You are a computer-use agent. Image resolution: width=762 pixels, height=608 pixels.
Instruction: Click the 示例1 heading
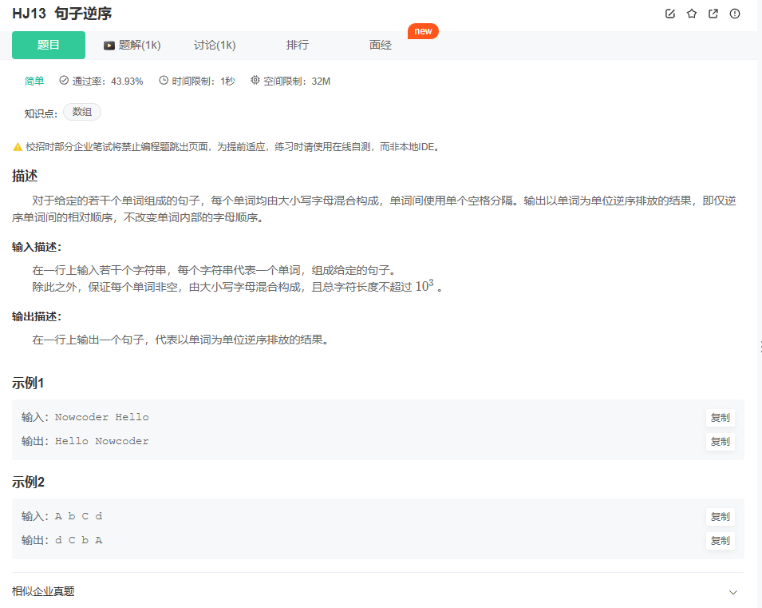(28, 383)
